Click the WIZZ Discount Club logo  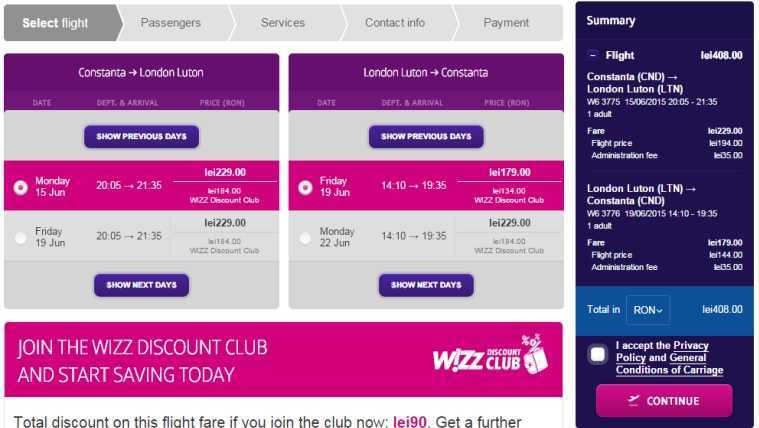click(490, 355)
